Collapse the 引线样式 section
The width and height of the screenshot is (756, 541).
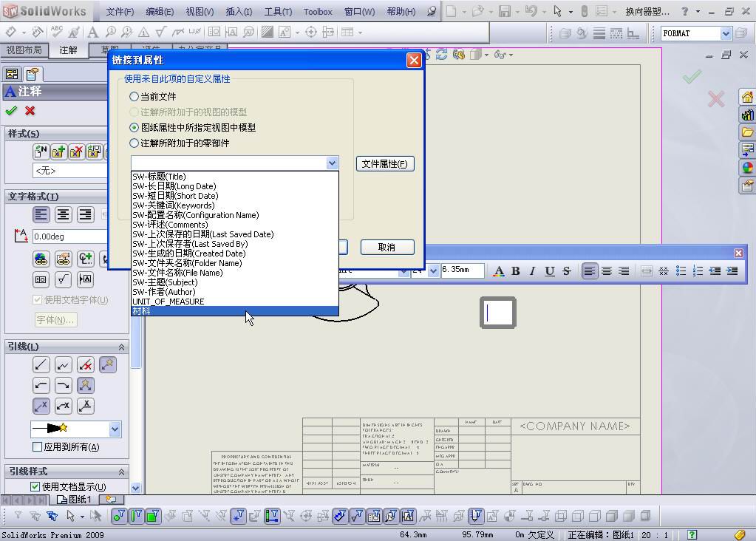tap(121, 472)
